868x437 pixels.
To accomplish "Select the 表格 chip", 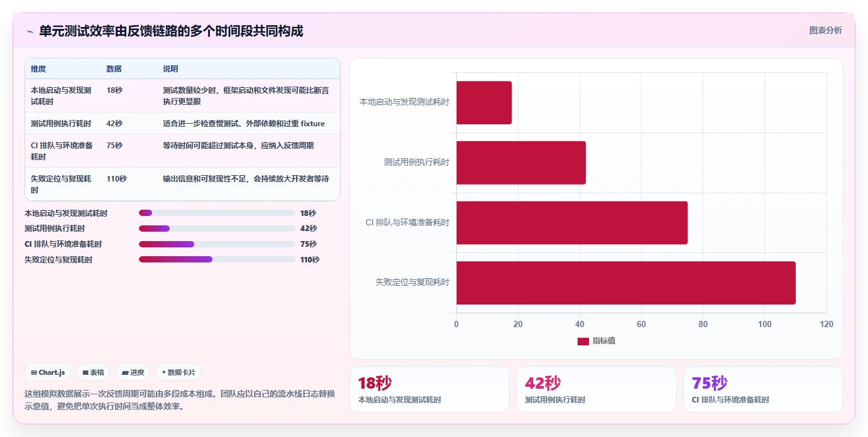I will [93, 372].
